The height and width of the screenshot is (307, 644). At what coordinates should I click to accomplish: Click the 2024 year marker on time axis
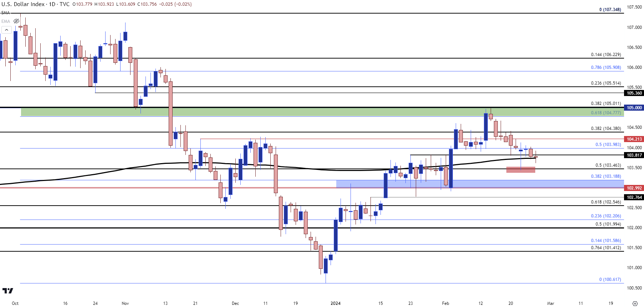point(336,303)
